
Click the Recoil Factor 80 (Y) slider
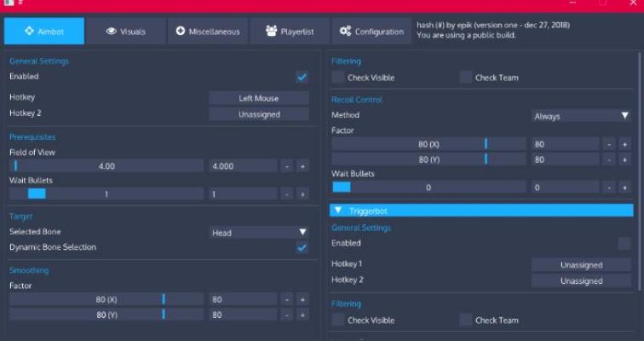tap(428, 159)
